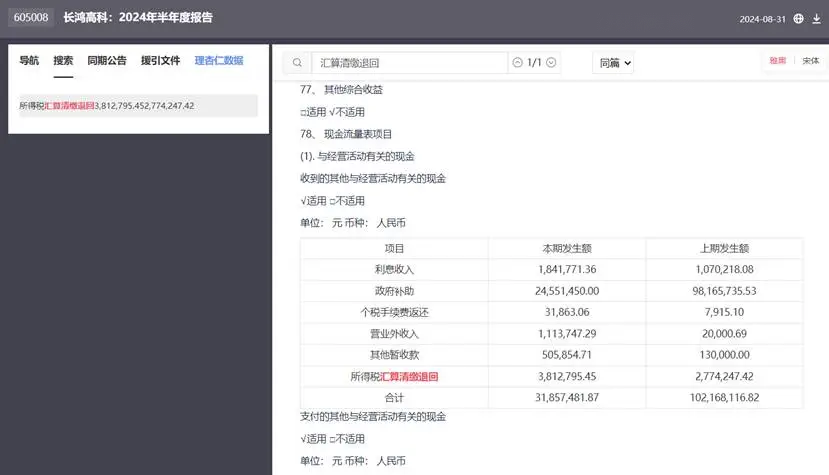Open the 援引文件 tab
This screenshot has width=829, height=475.
(160, 60)
